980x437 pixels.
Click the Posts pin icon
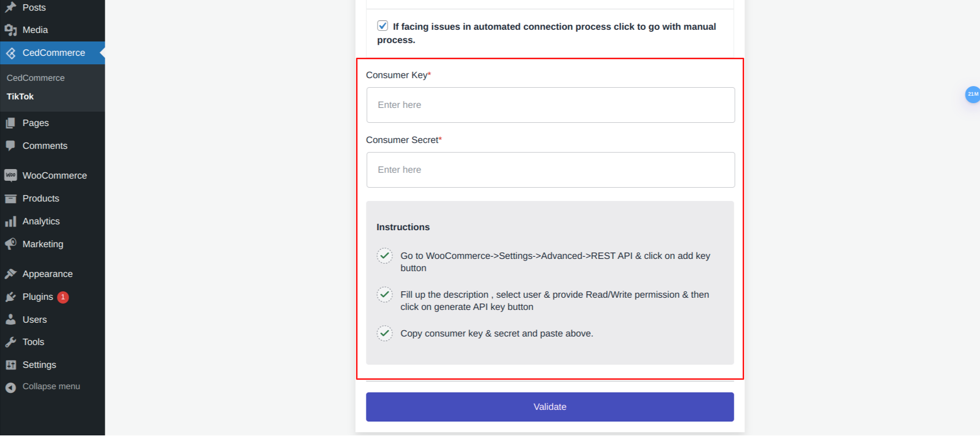(x=11, y=7)
